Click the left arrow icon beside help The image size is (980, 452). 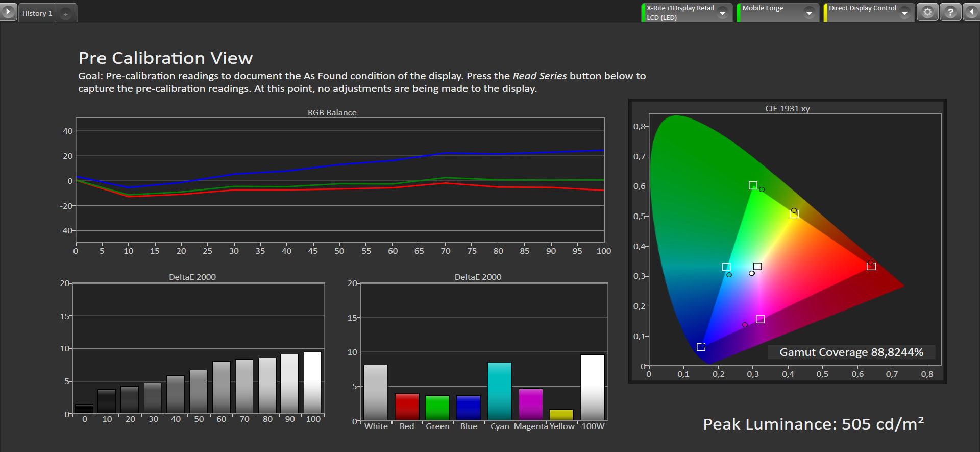(x=971, y=12)
